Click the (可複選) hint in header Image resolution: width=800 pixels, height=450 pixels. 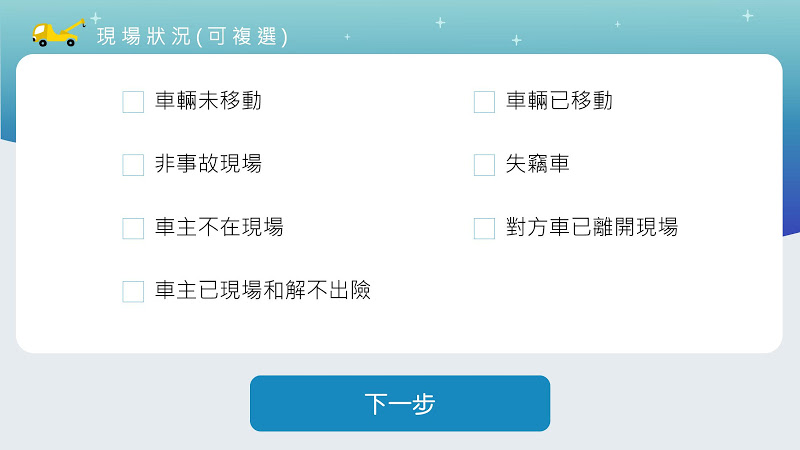click(x=242, y=37)
